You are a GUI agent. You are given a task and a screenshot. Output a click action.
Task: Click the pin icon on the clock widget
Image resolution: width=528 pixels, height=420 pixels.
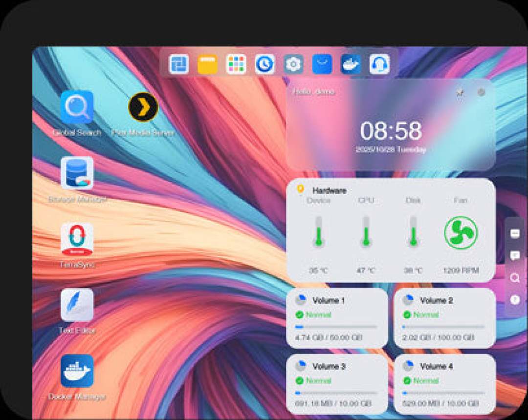[x=460, y=92]
